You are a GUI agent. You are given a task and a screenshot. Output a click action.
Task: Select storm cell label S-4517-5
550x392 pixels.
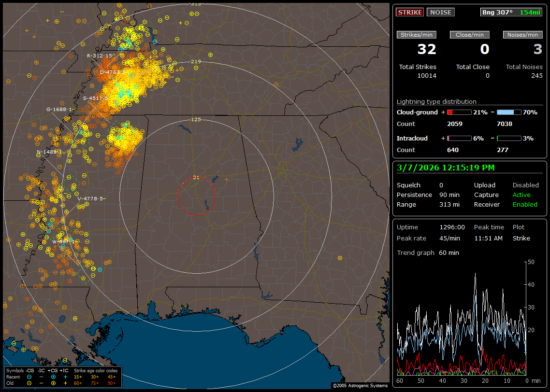click(x=95, y=98)
